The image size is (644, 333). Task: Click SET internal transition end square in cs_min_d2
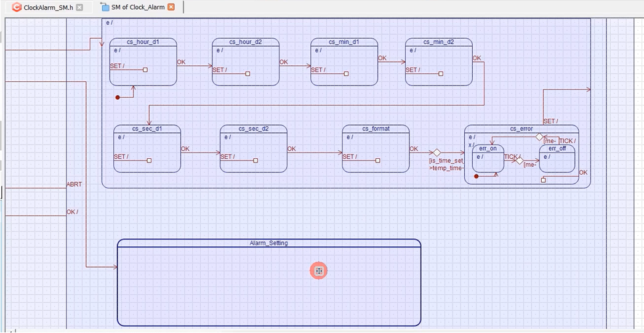click(441, 74)
